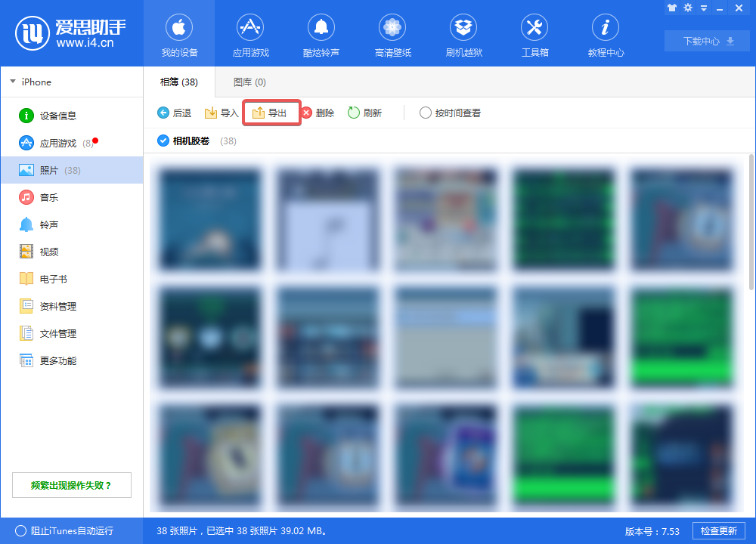The height and width of the screenshot is (544, 756).
Task: Open the 频繁出现操作失败？ help link
Action: tap(71, 485)
